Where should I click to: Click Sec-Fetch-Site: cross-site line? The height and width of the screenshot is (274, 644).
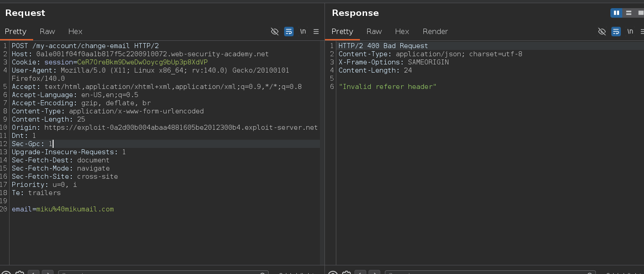(65, 176)
